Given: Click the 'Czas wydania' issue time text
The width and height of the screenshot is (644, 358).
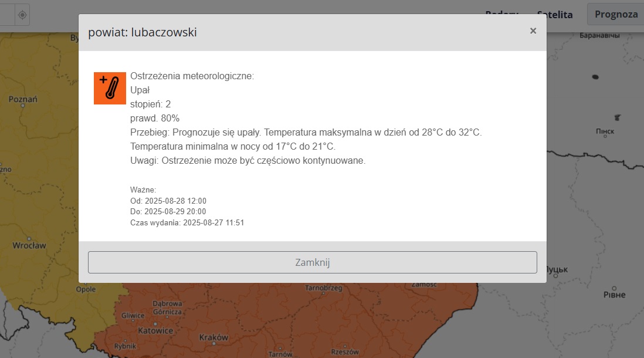Looking at the screenshot, I should (187, 222).
